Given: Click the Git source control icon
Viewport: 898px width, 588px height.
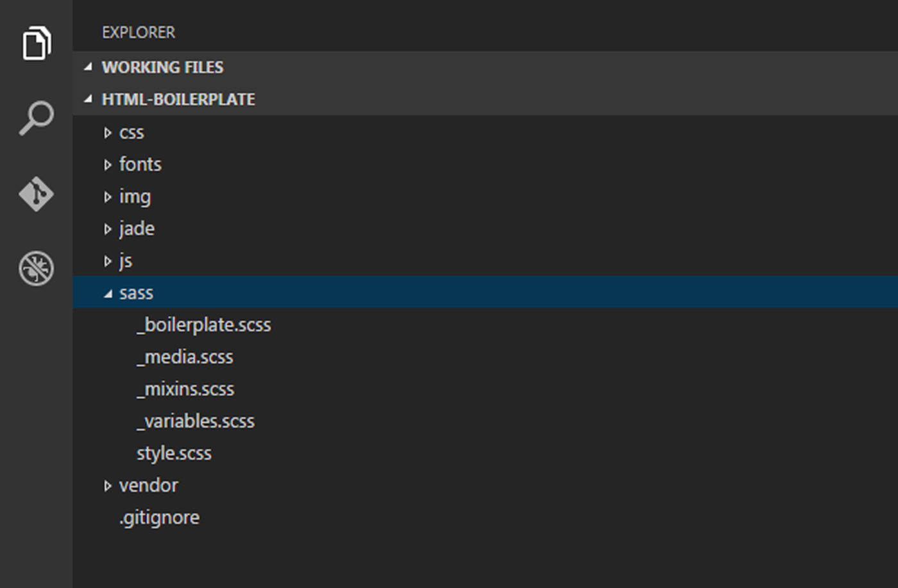Looking at the screenshot, I should click(37, 192).
